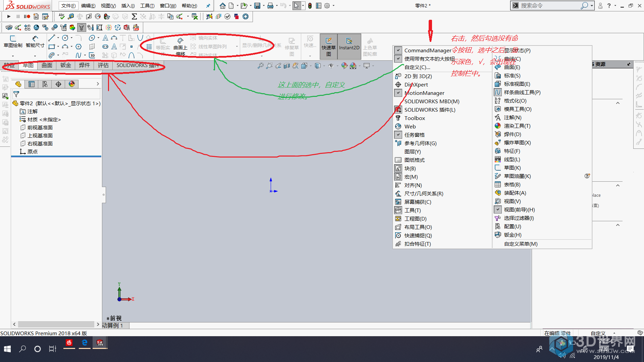
Task: Toggle 任务窗格 task pane checkbox
Action: tap(398, 135)
